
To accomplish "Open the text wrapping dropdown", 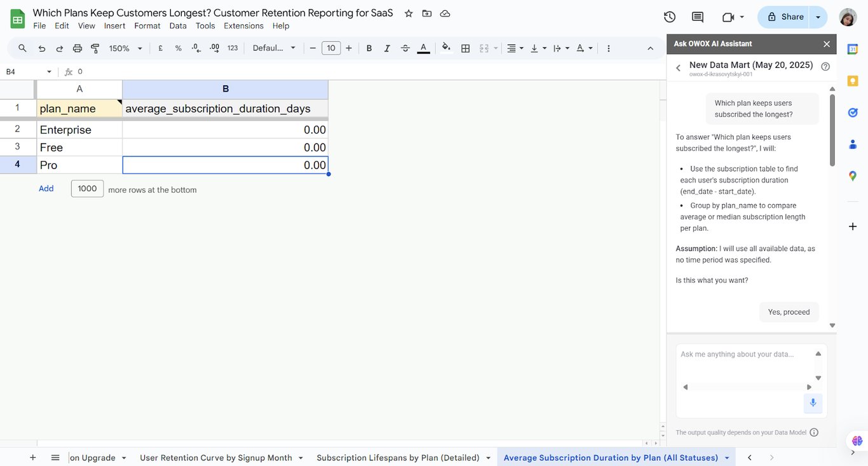I will [x=561, y=48].
